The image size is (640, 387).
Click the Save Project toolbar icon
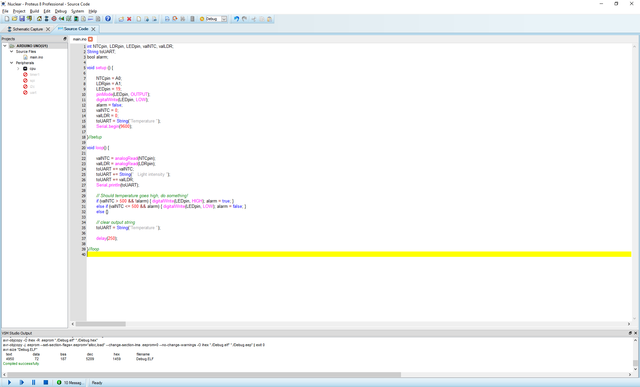22,19
